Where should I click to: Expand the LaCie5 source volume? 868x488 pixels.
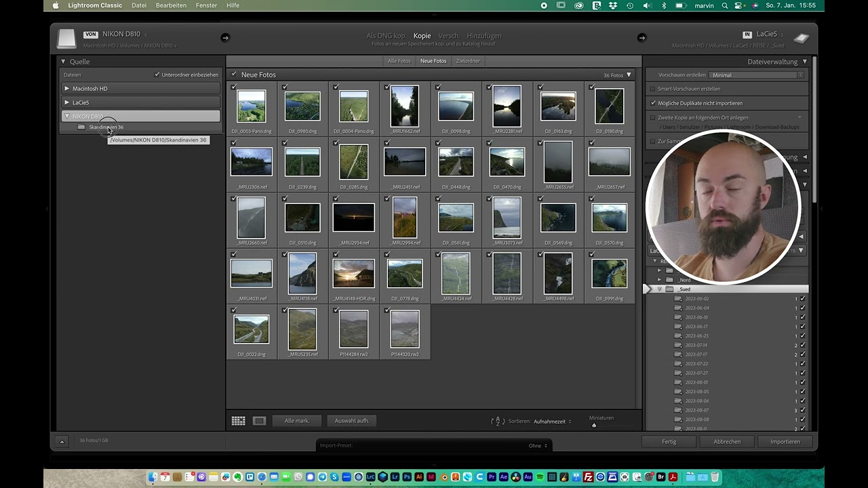pyautogui.click(x=66, y=102)
